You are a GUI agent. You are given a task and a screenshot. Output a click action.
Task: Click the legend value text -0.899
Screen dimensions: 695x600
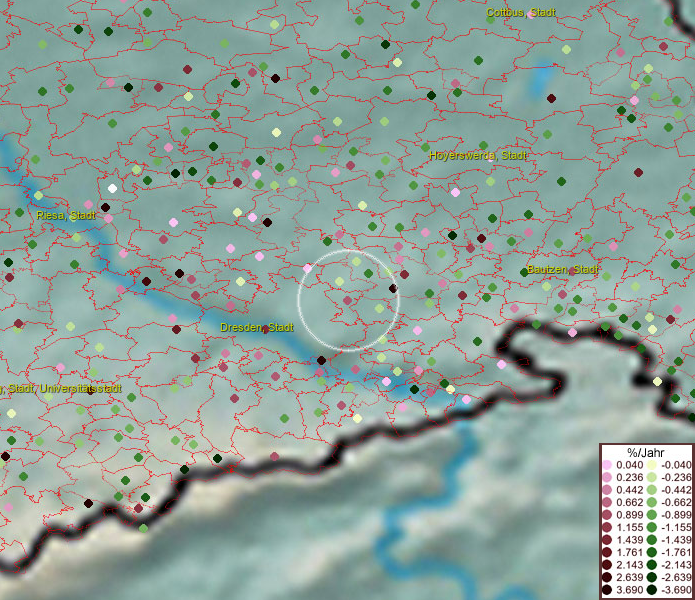(x=676, y=515)
